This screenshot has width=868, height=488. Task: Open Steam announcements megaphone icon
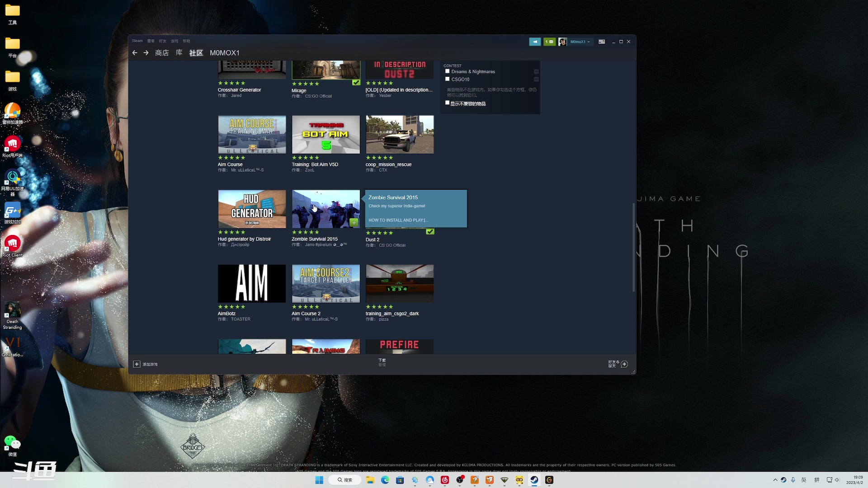click(535, 42)
